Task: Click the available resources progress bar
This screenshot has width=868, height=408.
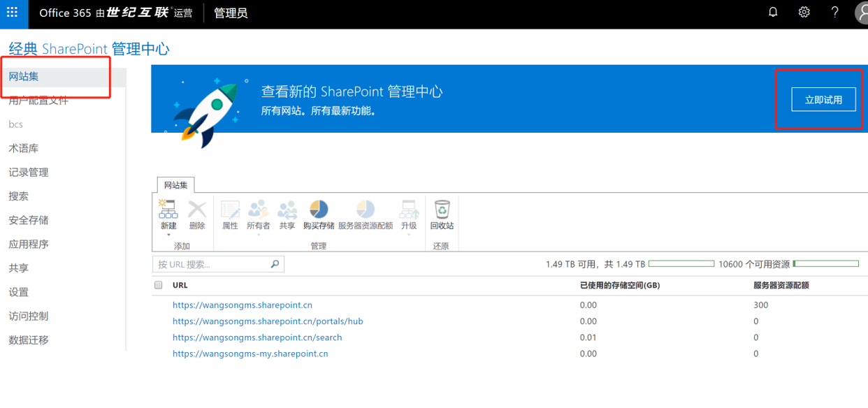Action: (x=825, y=264)
